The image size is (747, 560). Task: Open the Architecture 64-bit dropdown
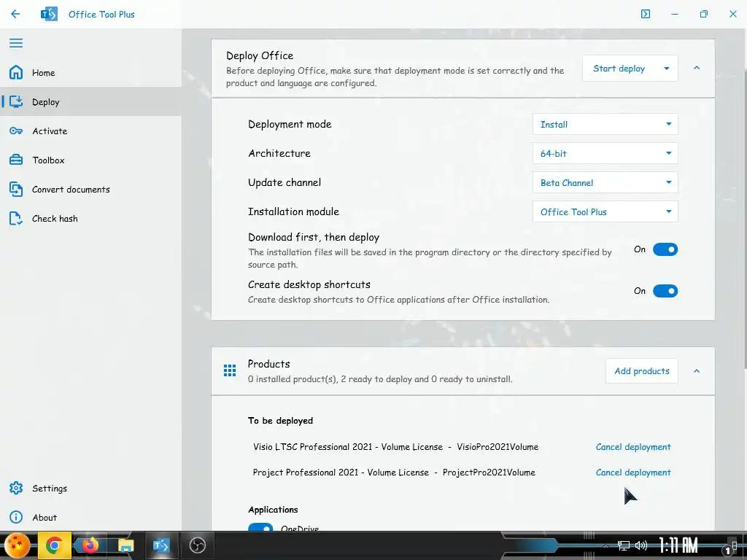click(x=605, y=153)
